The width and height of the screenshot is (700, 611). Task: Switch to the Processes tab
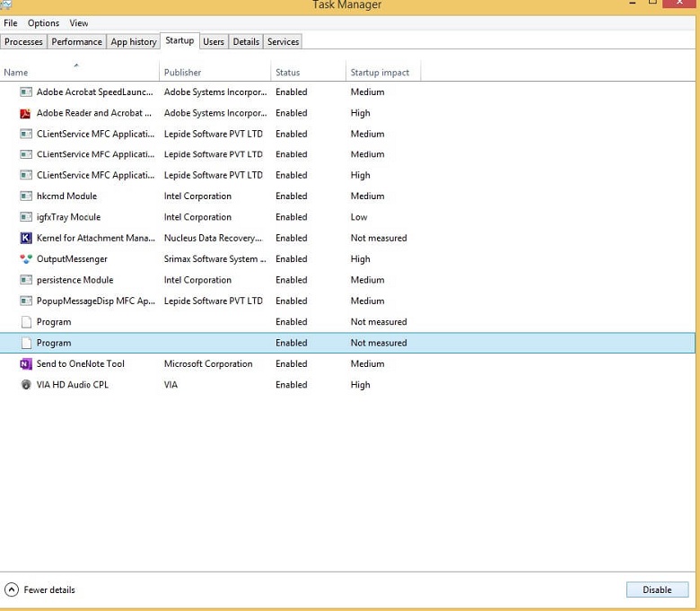[x=23, y=41]
